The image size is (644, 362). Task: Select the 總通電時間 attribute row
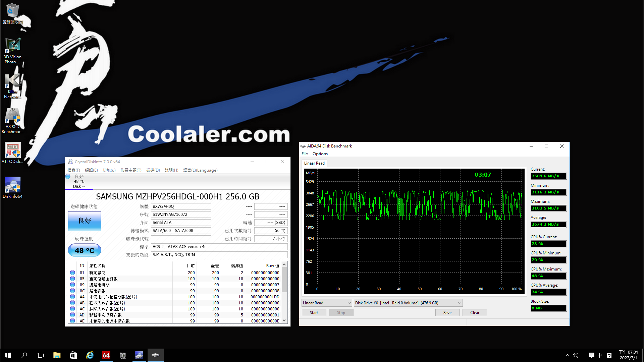click(x=174, y=285)
